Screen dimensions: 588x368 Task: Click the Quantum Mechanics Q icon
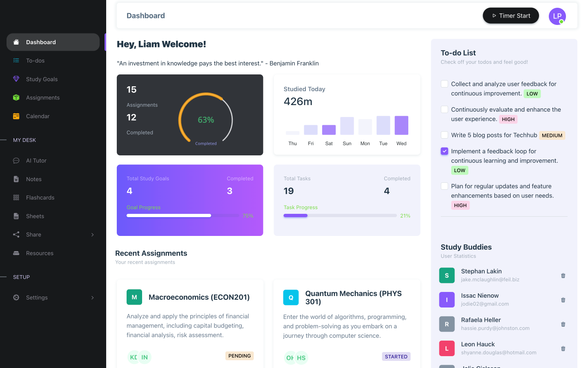click(x=291, y=298)
